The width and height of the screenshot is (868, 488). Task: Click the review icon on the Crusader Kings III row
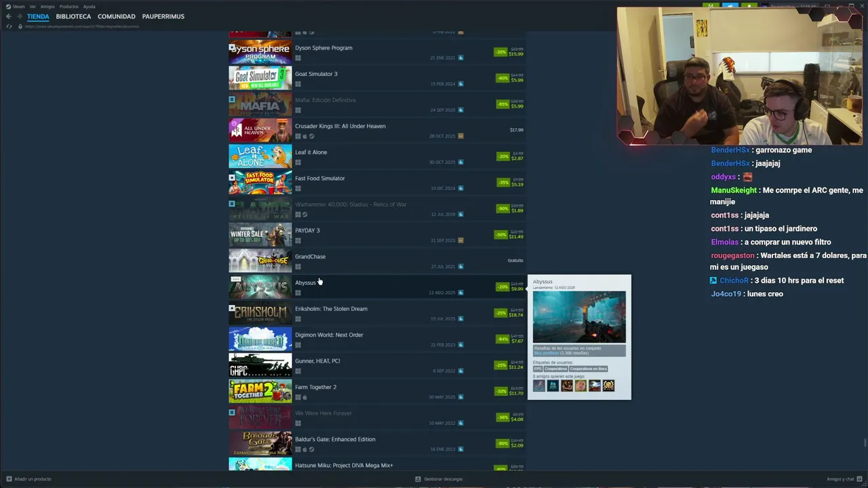461,136
